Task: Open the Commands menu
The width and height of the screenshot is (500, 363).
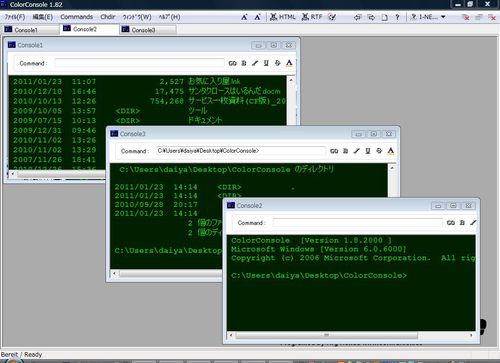Action: [77, 17]
